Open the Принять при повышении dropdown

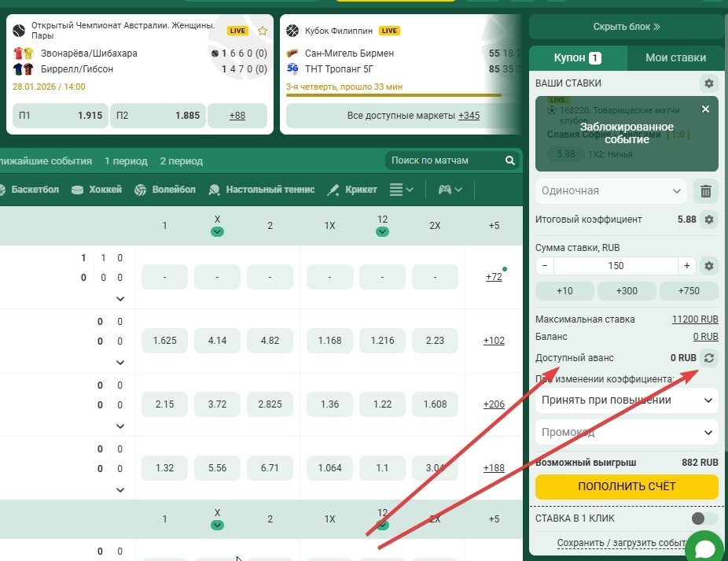(627, 400)
